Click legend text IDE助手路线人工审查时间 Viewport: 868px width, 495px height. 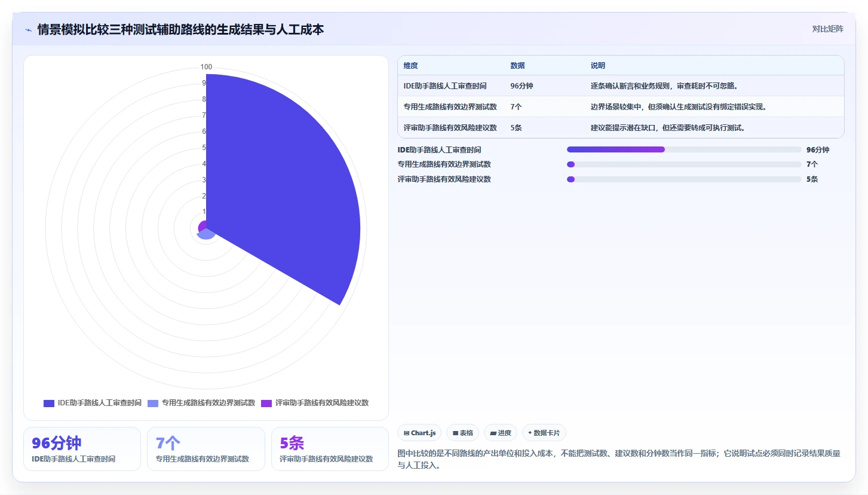[x=100, y=403]
